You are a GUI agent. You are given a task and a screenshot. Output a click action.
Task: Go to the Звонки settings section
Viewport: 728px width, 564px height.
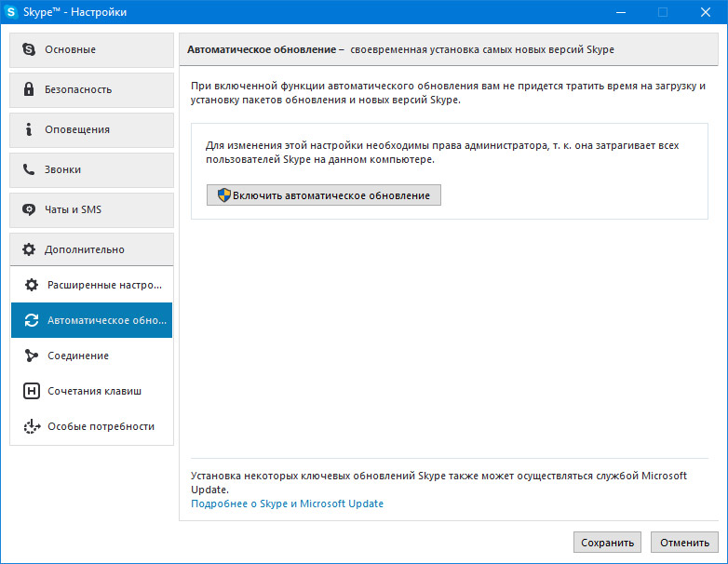(x=91, y=170)
